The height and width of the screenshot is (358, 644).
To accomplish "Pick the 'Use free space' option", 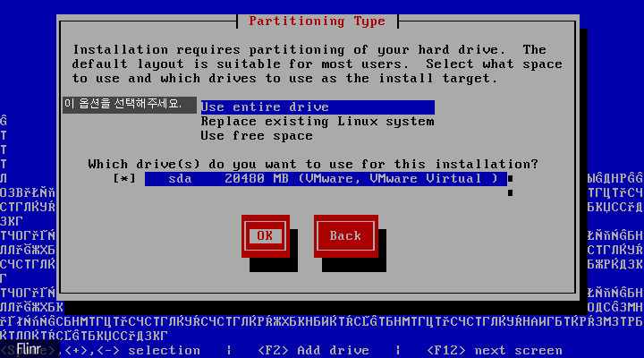I will 257,136.
